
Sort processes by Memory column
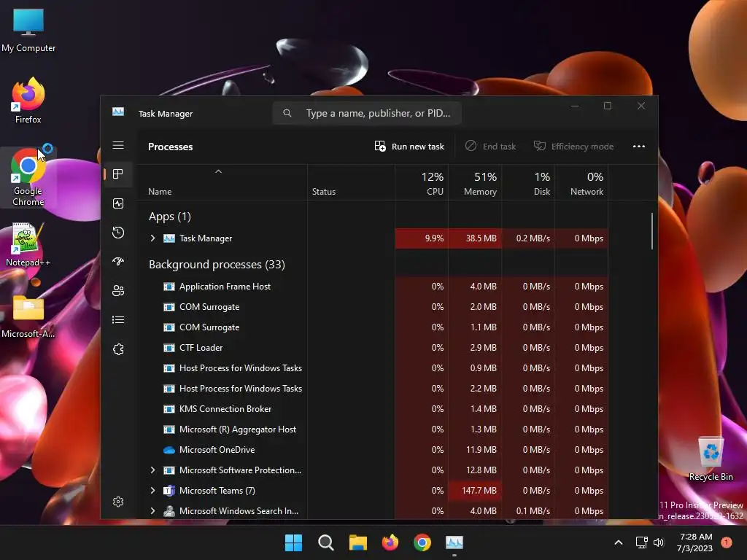pyautogui.click(x=475, y=183)
